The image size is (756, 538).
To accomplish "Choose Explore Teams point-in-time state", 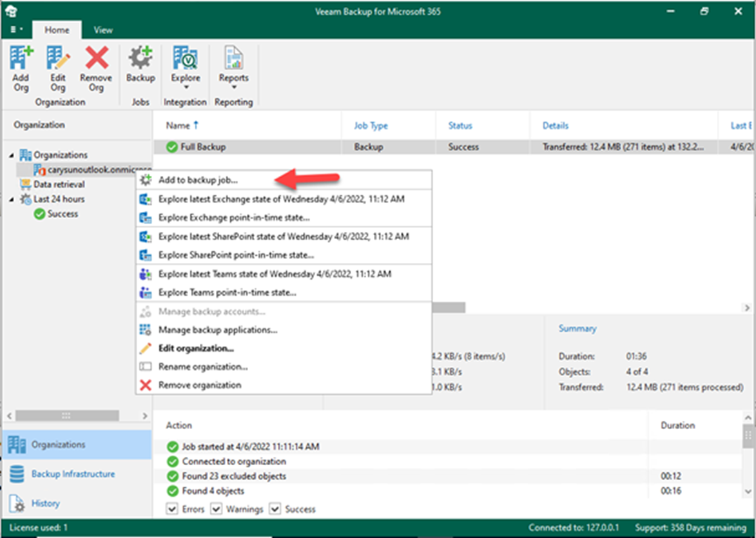I will tap(284, 292).
